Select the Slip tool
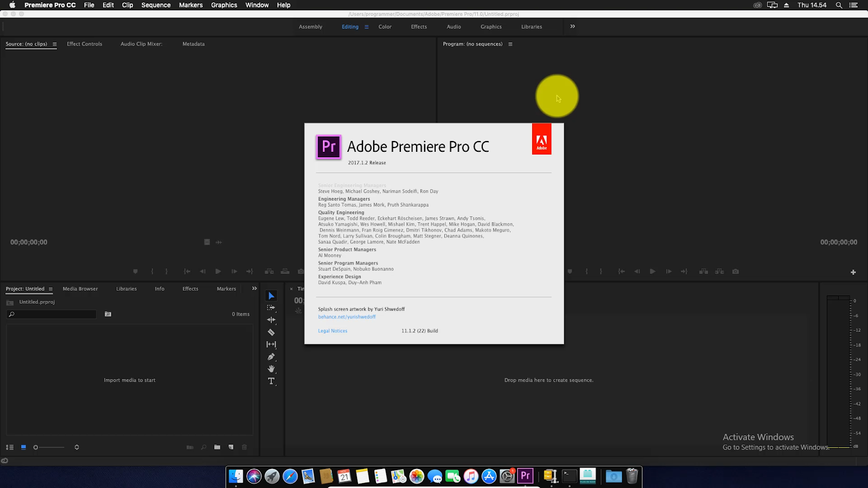868x488 pixels. [271, 344]
